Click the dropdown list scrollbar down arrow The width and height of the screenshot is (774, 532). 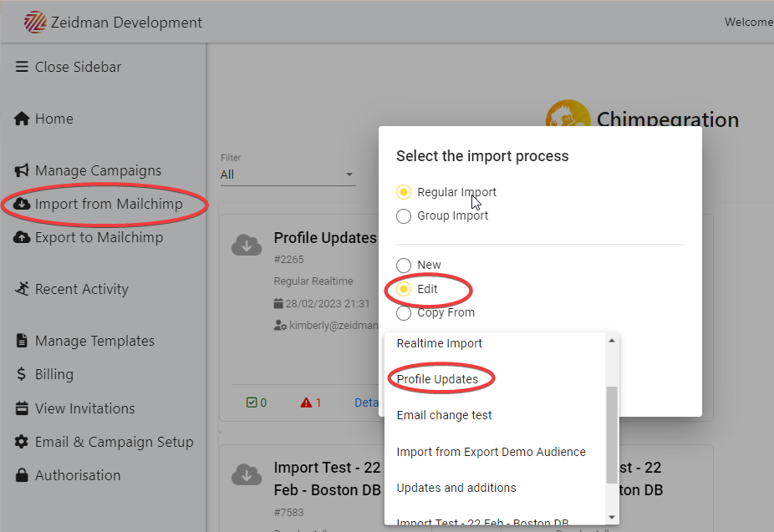[x=612, y=517]
